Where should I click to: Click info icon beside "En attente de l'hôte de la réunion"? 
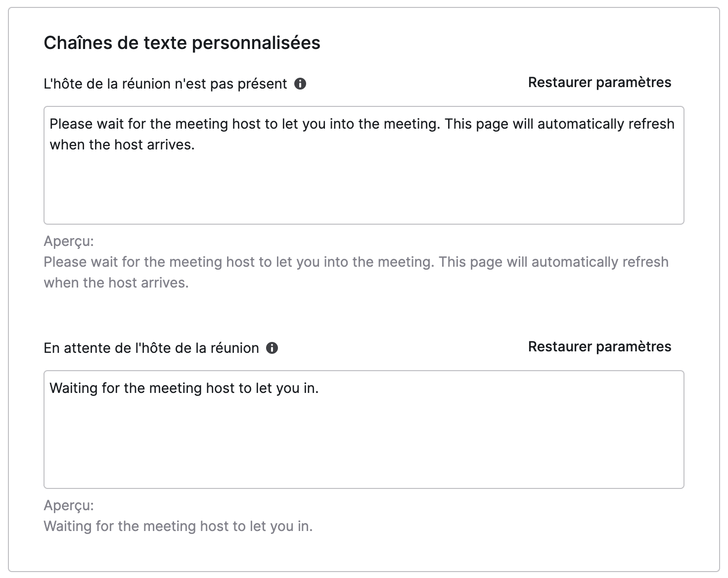[272, 348]
